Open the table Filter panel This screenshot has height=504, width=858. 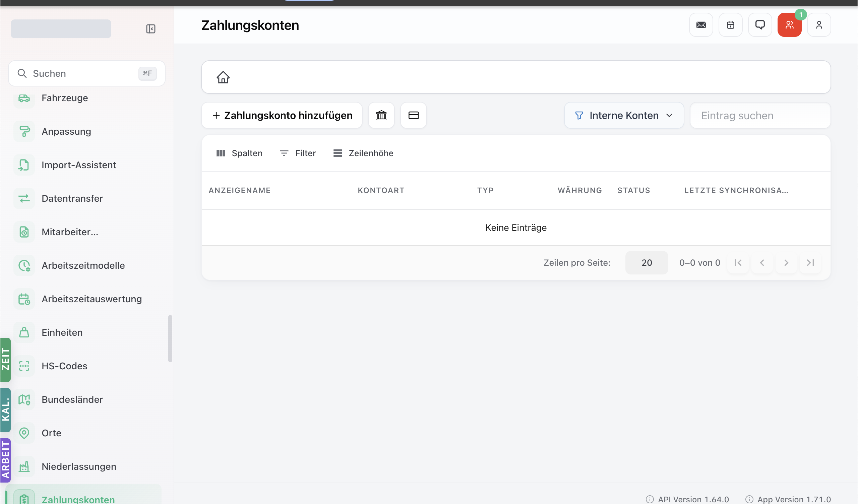point(298,153)
